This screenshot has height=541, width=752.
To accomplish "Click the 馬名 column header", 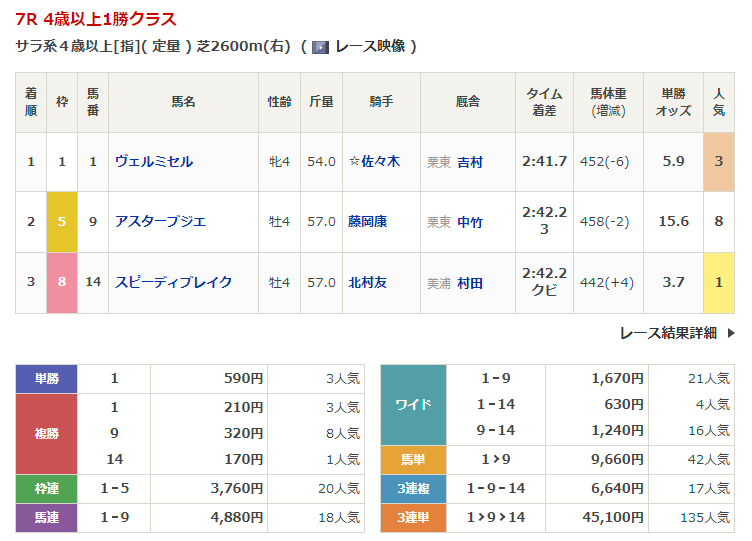I will tap(183, 101).
